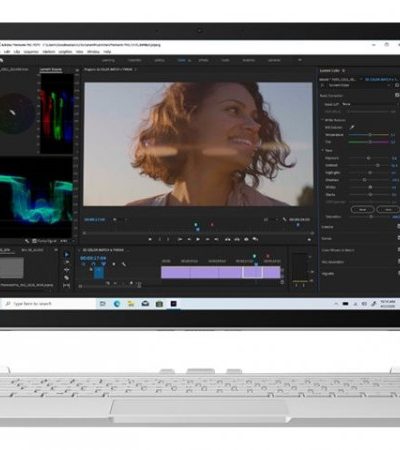
Task: Open the Sequence menu
Action: pos(31,52)
